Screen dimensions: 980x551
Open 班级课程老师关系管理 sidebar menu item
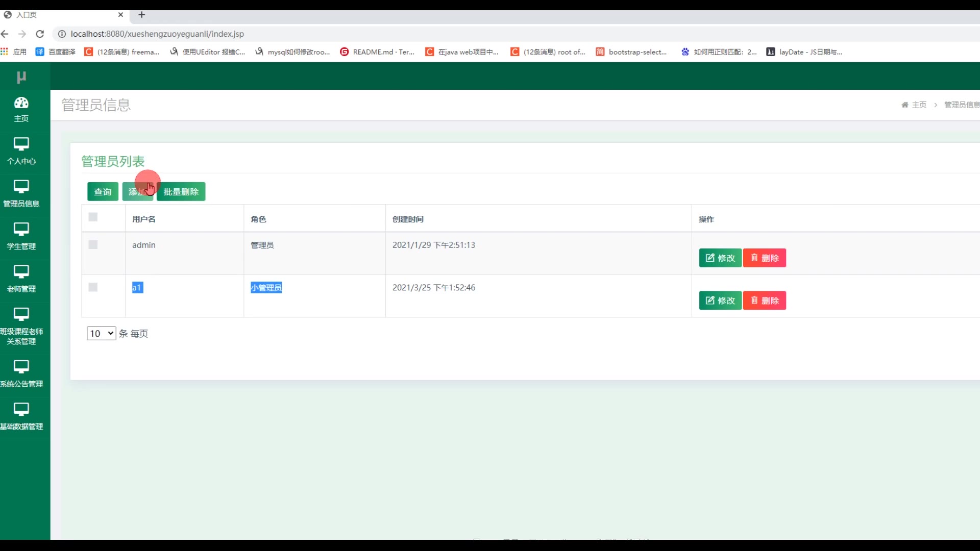click(x=21, y=327)
